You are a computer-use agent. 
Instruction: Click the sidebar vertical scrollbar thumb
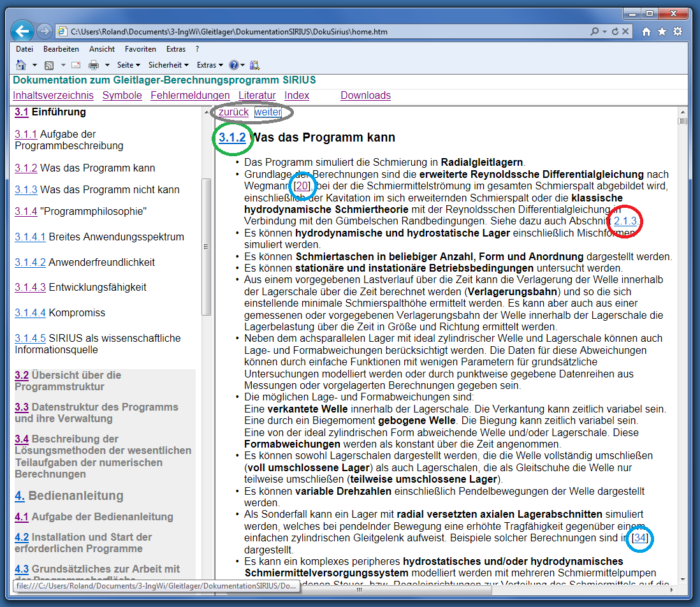click(206, 247)
